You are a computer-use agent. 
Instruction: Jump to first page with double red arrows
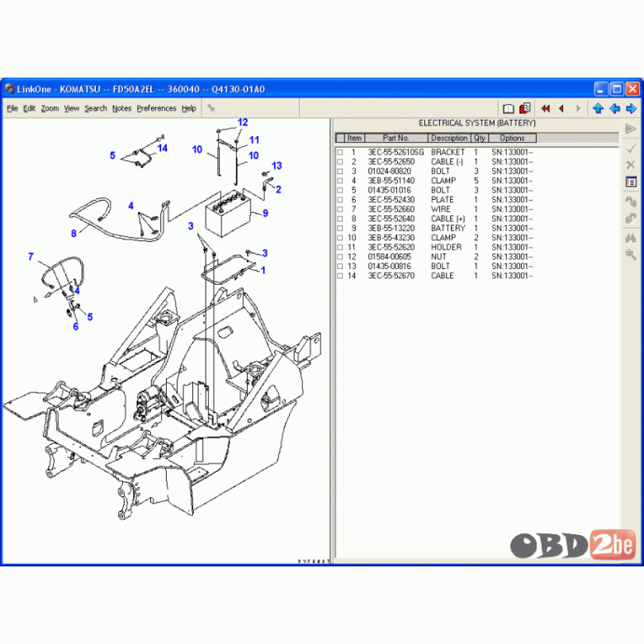(x=546, y=108)
